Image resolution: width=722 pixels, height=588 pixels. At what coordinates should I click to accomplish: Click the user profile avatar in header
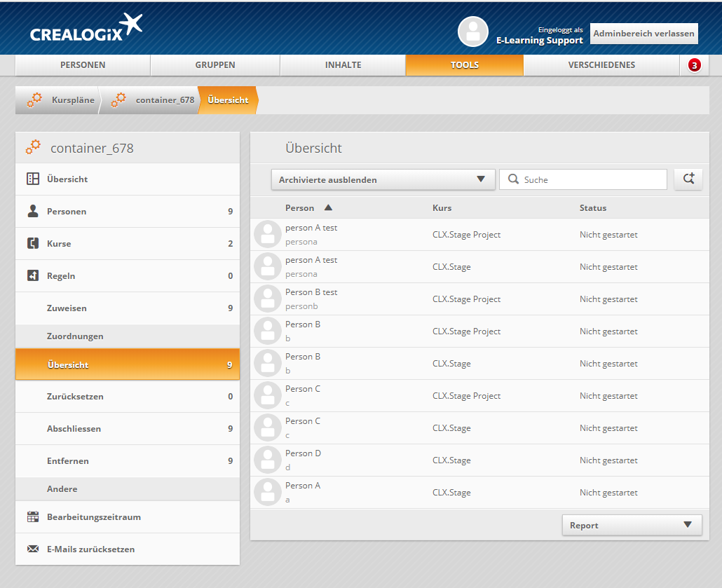[x=473, y=32]
